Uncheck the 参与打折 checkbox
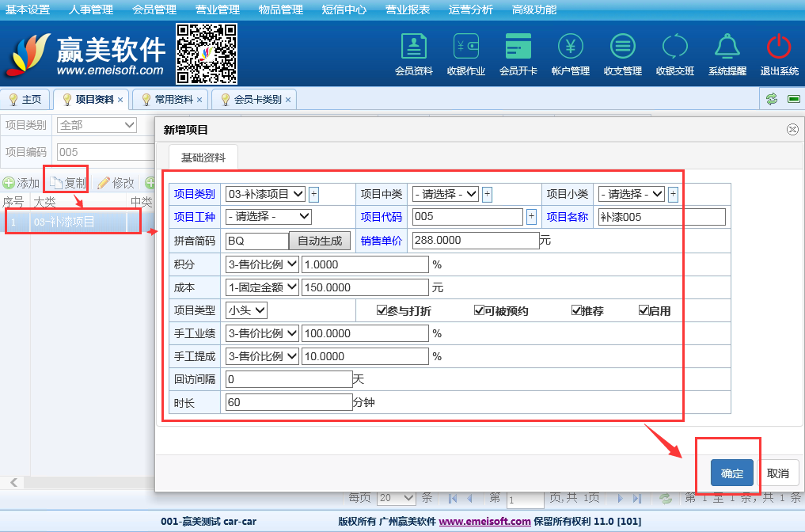This screenshot has height=532, width=805. [382, 310]
